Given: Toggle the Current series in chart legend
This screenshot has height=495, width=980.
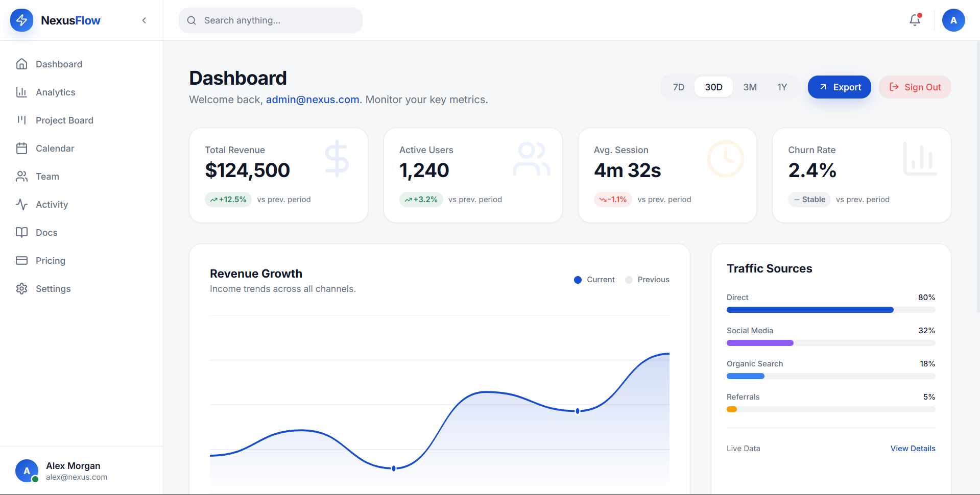Looking at the screenshot, I should click(x=594, y=280).
